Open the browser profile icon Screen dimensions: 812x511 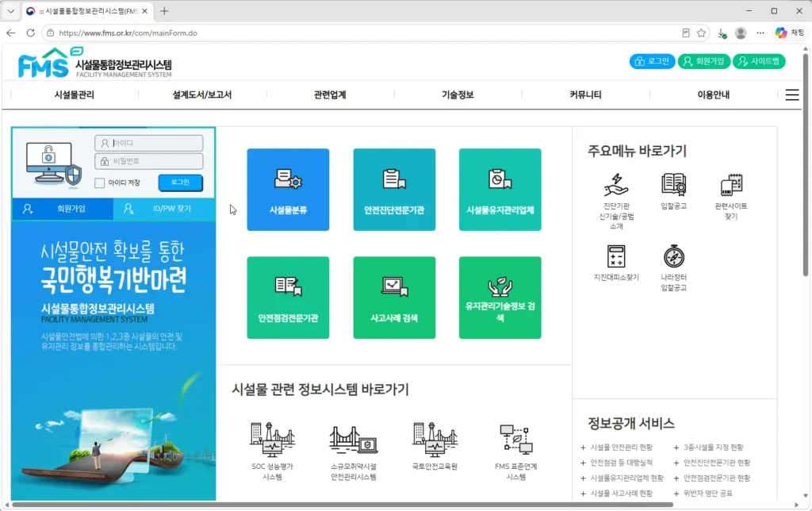[741, 33]
